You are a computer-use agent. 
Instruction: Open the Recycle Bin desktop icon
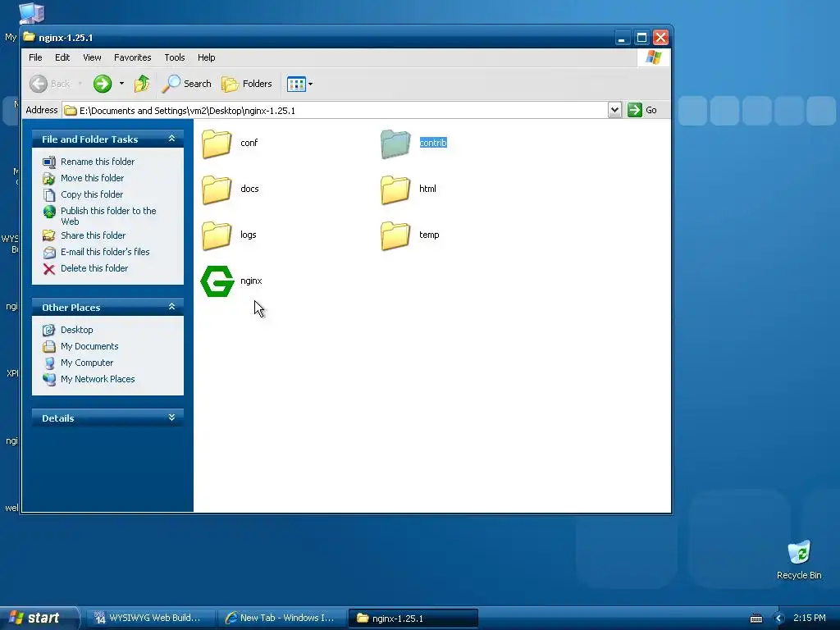click(x=799, y=559)
